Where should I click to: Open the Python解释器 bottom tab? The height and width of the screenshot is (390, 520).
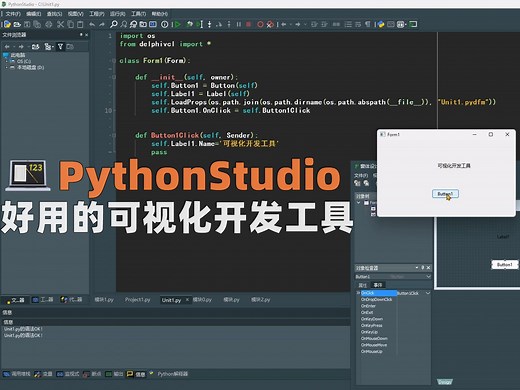(x=169, y=374)
